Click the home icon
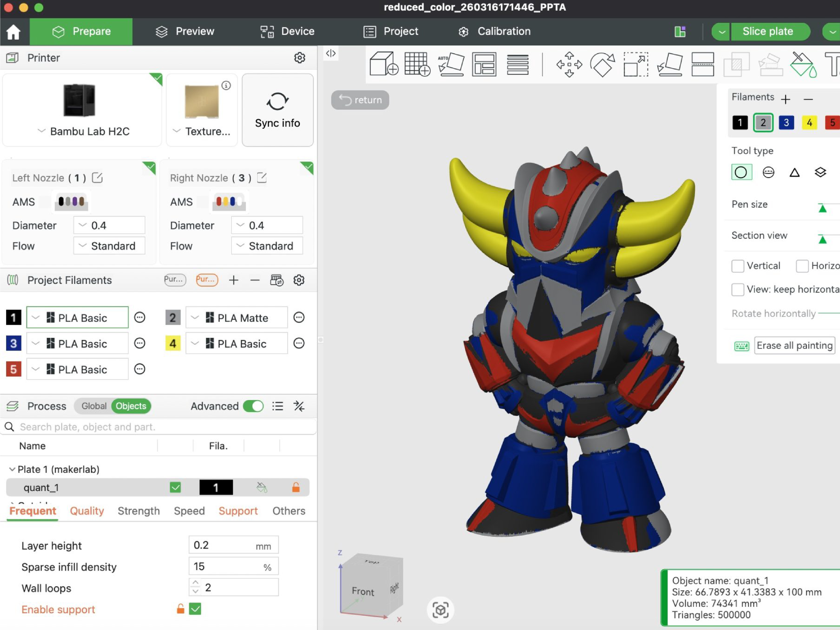840x630 pixels. point(14,31)
